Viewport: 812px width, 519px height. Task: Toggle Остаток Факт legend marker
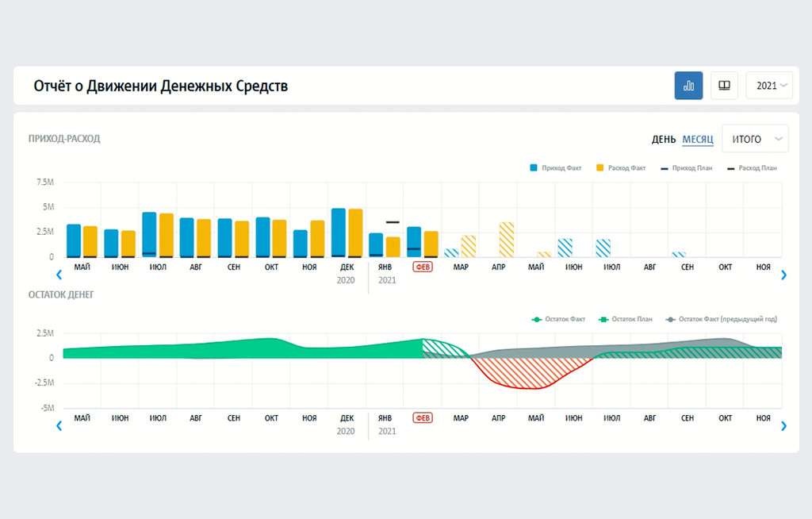[537, 319]
